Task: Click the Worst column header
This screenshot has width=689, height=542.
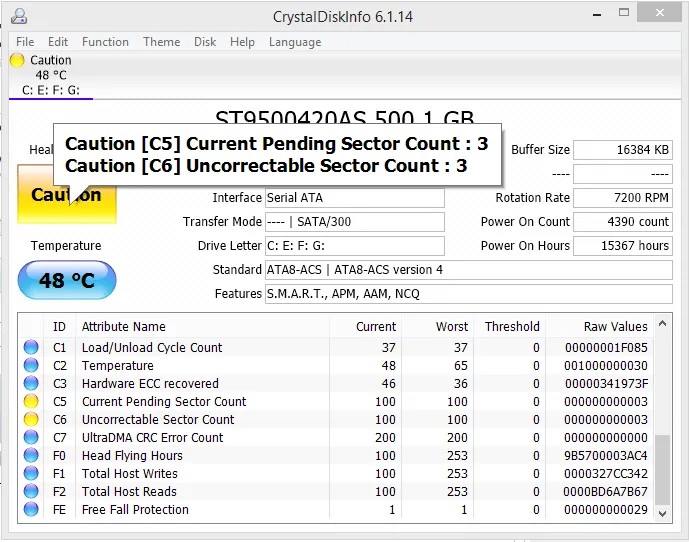Action: [438, 326]
